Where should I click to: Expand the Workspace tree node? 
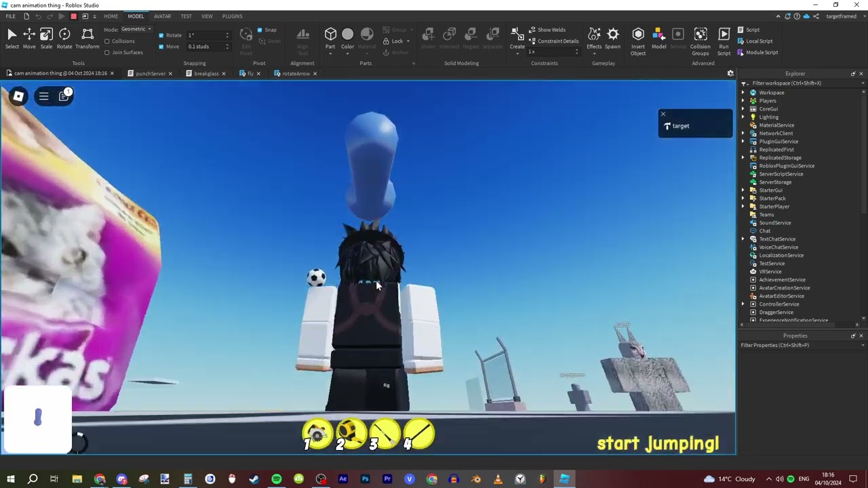pyautogui.click(x=743, y=93)
